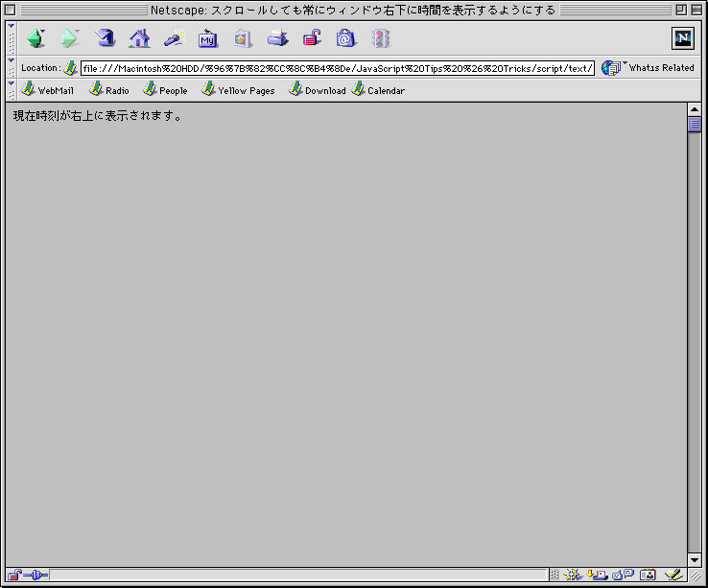The height and width of the screenshot is (588, 708).
Task: Toggle the online/offline plug icon
Action: (x=35, y=575)
